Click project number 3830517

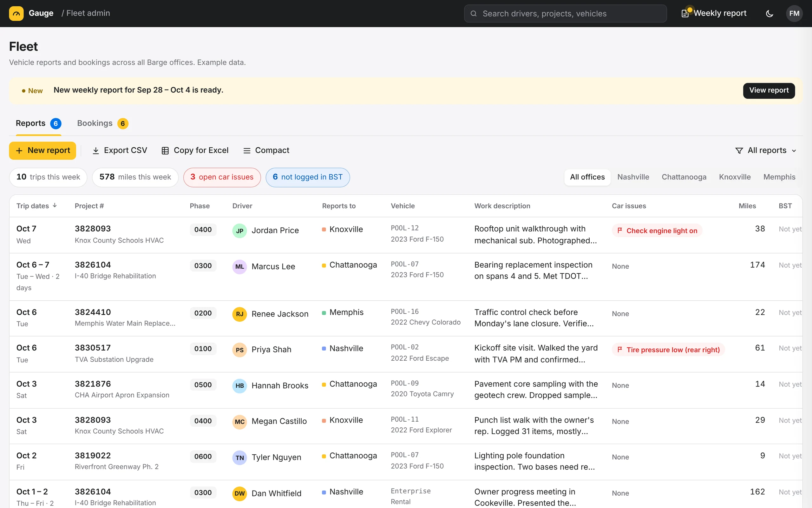pyautogui.click(x=93, y=348)
